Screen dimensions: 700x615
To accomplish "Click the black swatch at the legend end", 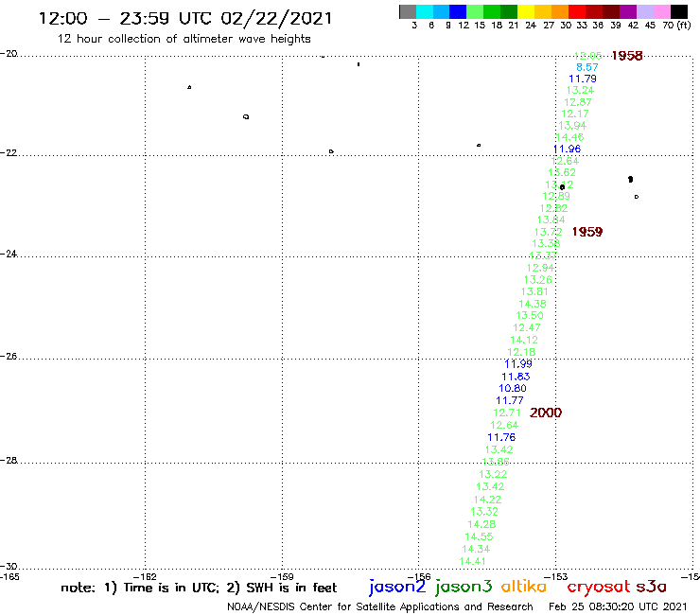I will 679,11.
